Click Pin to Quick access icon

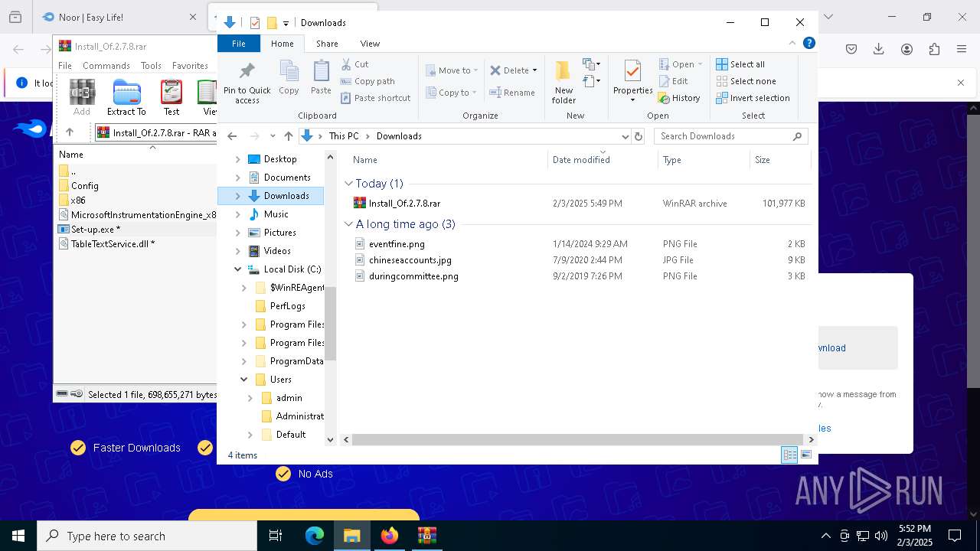point(247,83)
